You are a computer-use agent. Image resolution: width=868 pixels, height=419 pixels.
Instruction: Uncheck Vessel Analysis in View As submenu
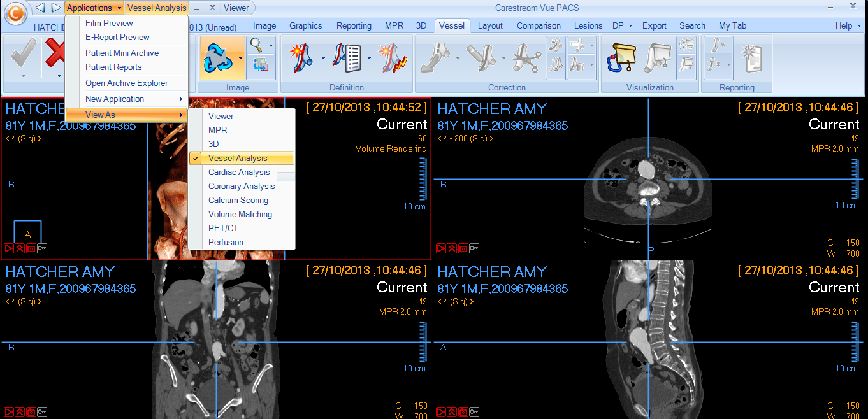(242, 158)
